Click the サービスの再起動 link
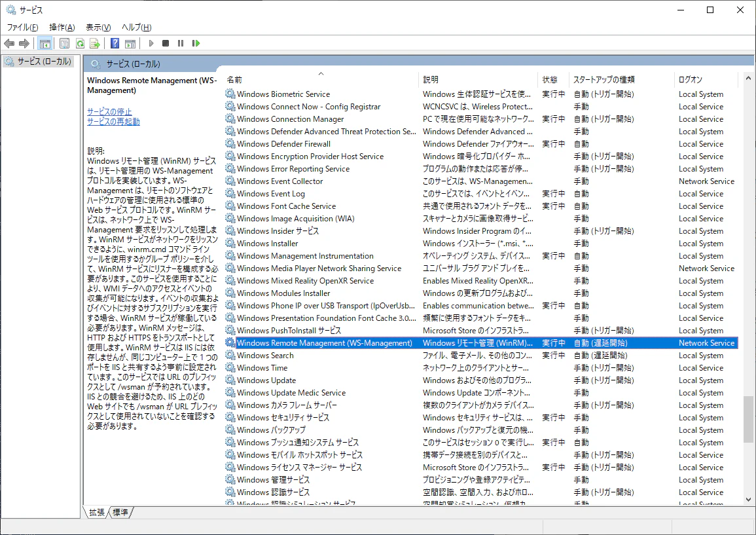The height and width of the screenshot is (535, 756). pos(114,122)
